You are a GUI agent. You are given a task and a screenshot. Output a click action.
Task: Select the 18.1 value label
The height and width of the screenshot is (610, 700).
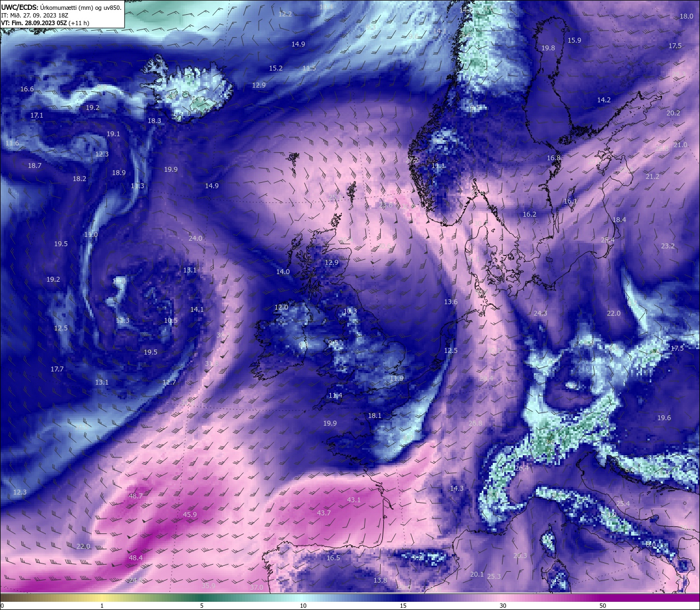[x=375, y=416]
